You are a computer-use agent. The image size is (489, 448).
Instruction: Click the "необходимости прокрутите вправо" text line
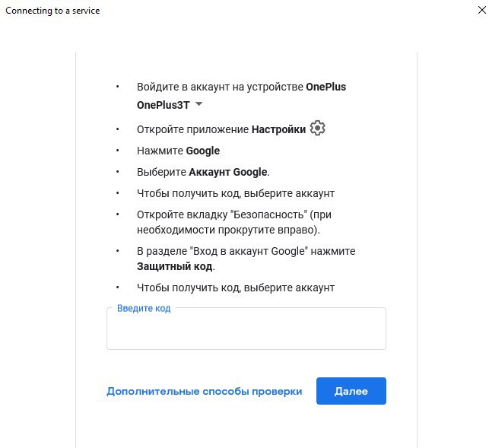[x=228, y=230]
